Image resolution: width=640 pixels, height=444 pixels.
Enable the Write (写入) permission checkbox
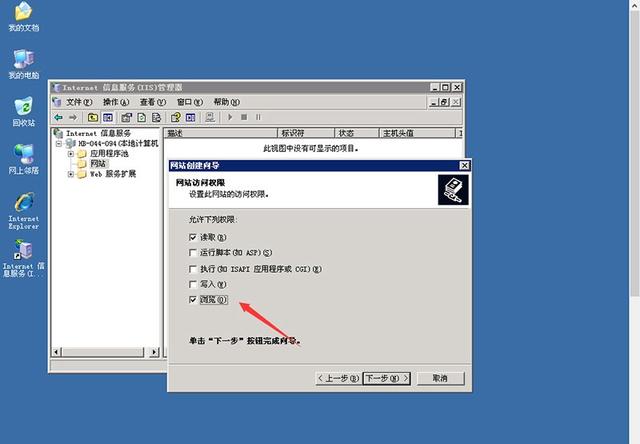click(193, 284)
